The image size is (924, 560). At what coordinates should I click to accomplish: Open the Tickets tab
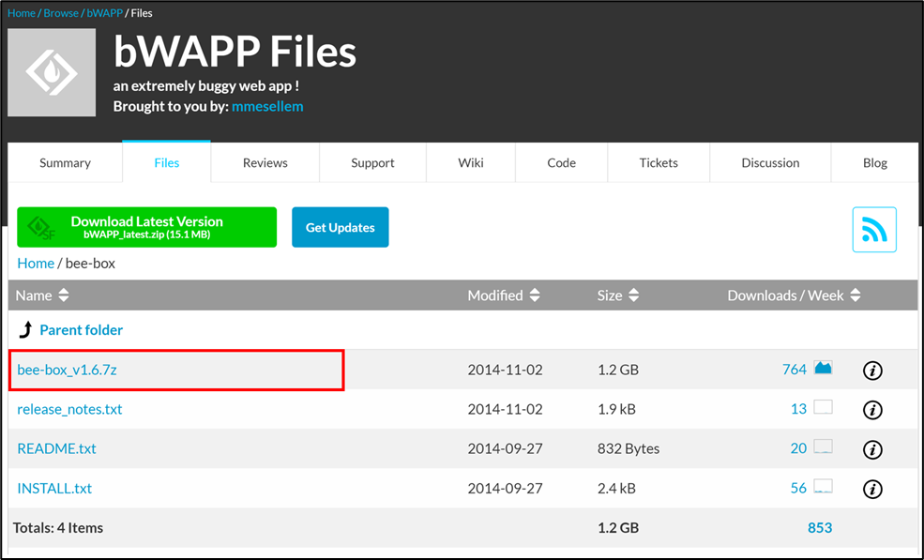click(659, 162)
